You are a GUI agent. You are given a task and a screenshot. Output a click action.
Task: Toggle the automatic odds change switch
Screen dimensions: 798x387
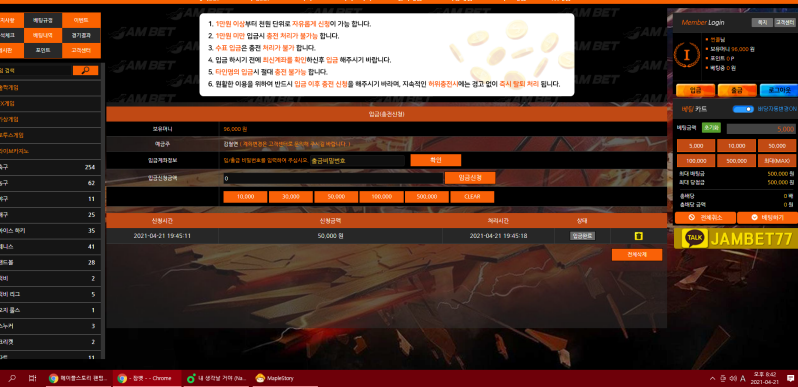(743, 109)
